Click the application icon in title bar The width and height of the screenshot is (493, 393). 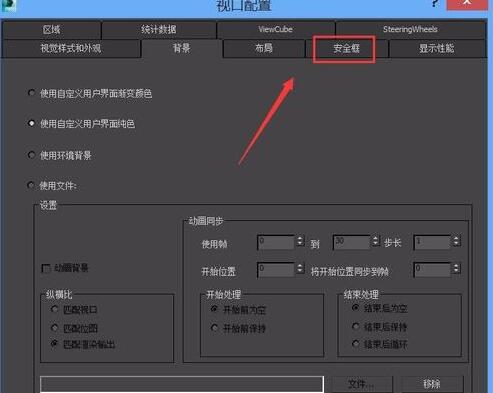[x=8, y=5]
